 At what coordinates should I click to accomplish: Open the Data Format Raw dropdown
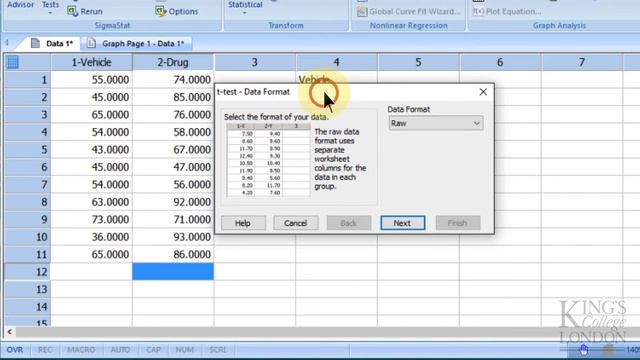click(x=436, y=123)
